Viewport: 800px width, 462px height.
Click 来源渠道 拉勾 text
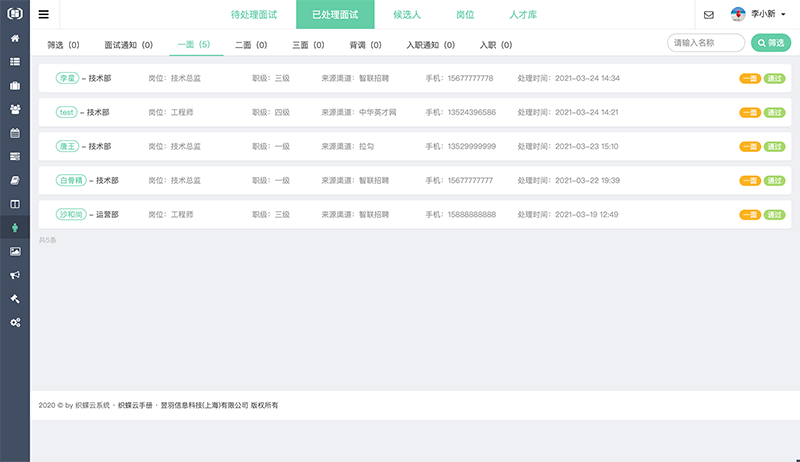pos(347,146)
